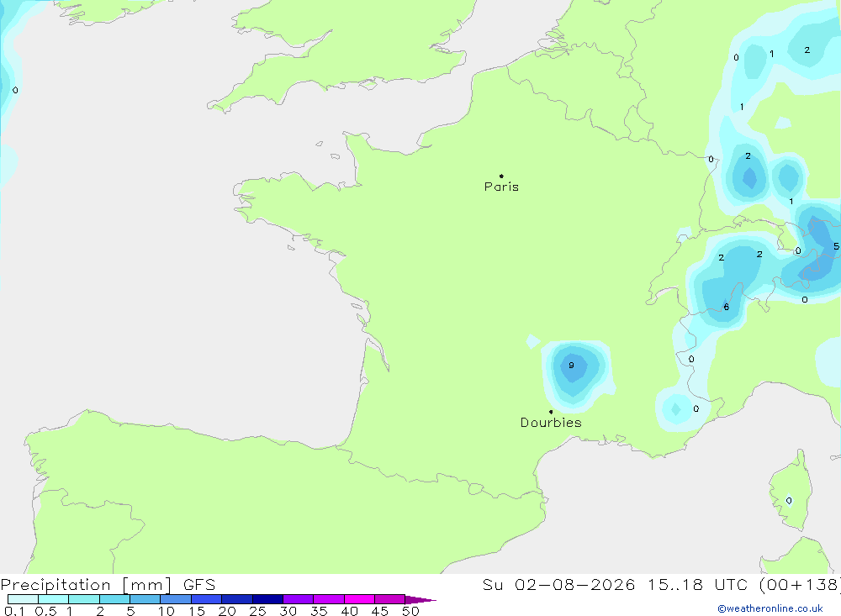Click the legend label '20'

[227, 611]
